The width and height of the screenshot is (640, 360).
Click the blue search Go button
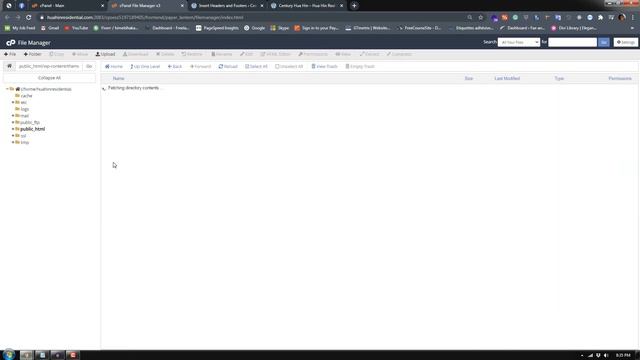point(604,42)
